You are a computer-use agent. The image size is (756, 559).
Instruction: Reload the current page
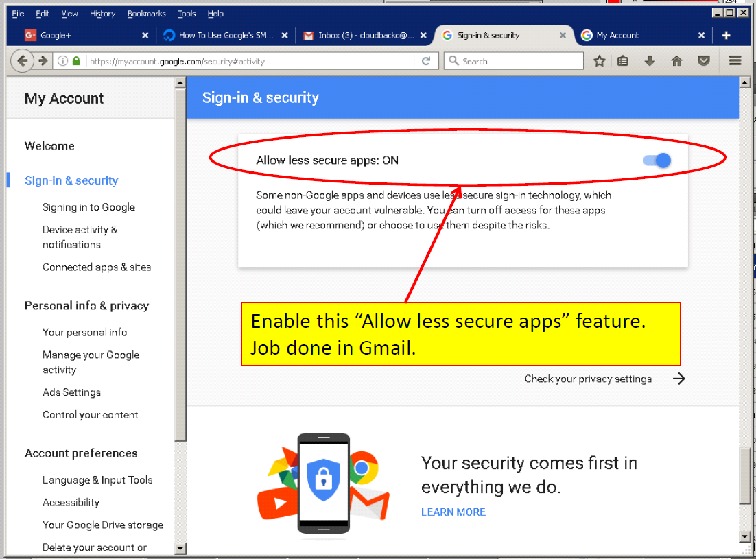426,61
